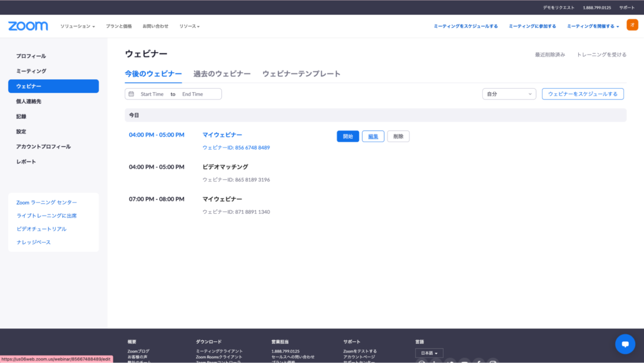
Task: Switch to the 過去のウェビナー tab
Action: (x=222, y=74)
